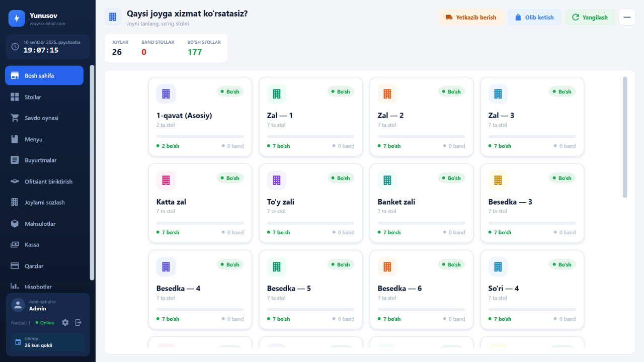Select the Besedka — 3 card title
644x362 pixels.
click(510, 202)
